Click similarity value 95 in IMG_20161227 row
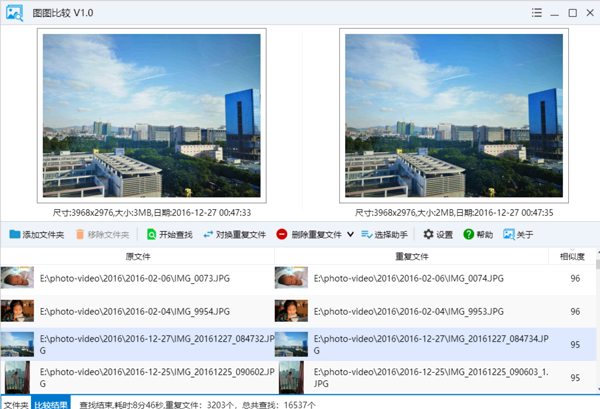Screen dimensions: 600x409 click(575, 345)
